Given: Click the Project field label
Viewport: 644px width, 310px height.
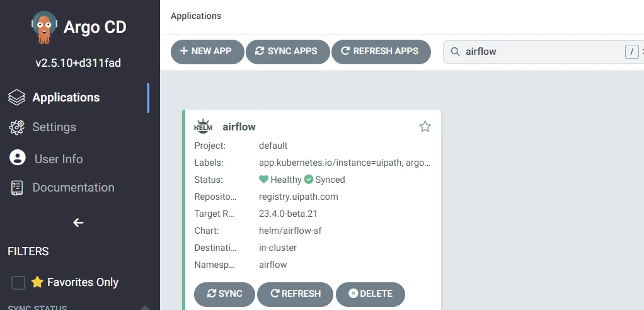Looking at the screenshot, I should pos(210,146).
